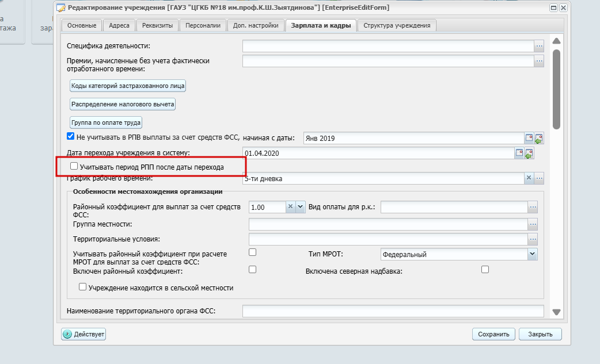The image size is (600, 364).
Task: Click Тип МРОТ label
Action: (326, 254)
